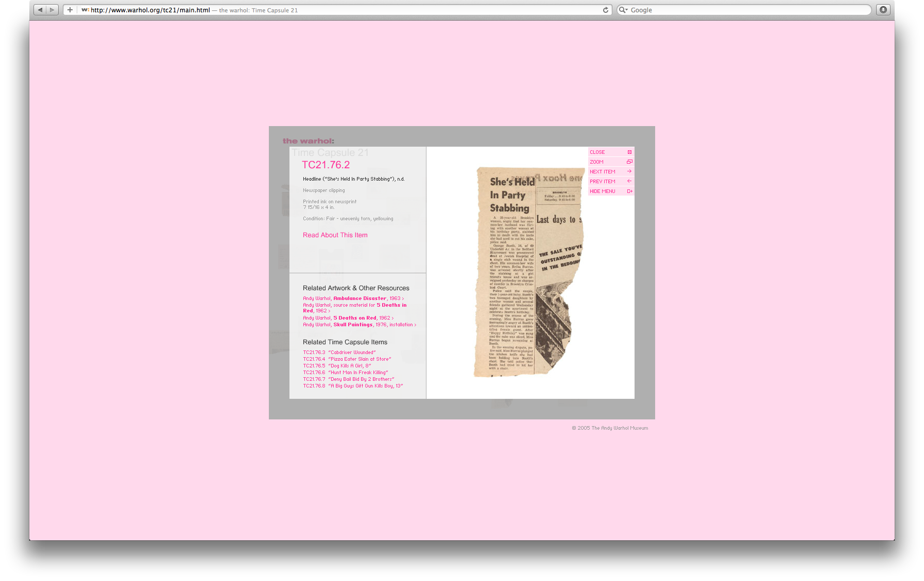Viewport: 924px width, 581px height.
Task: Click the browser back navigation arrow
Action: point(40,9)
